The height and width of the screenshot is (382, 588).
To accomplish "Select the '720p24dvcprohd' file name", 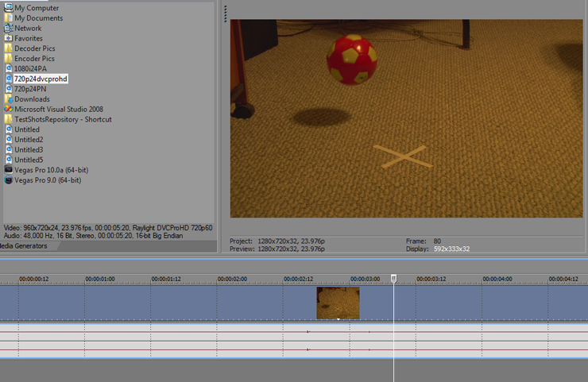I will click(41, 79).
